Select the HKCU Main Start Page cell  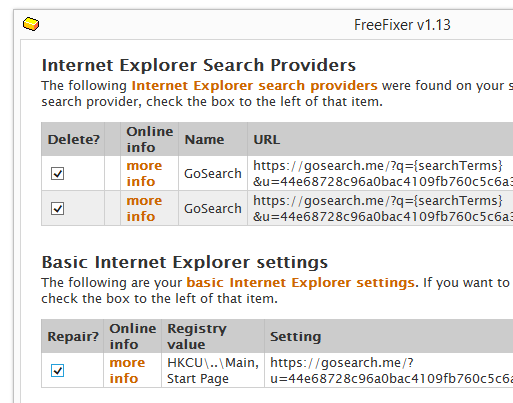(x=213, y=370)
